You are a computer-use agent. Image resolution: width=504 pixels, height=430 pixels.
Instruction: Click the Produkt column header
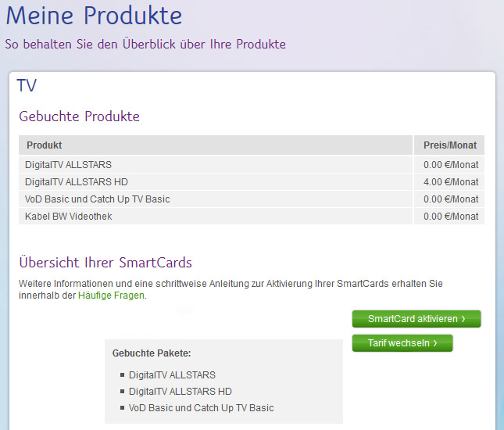click(45, 145)
